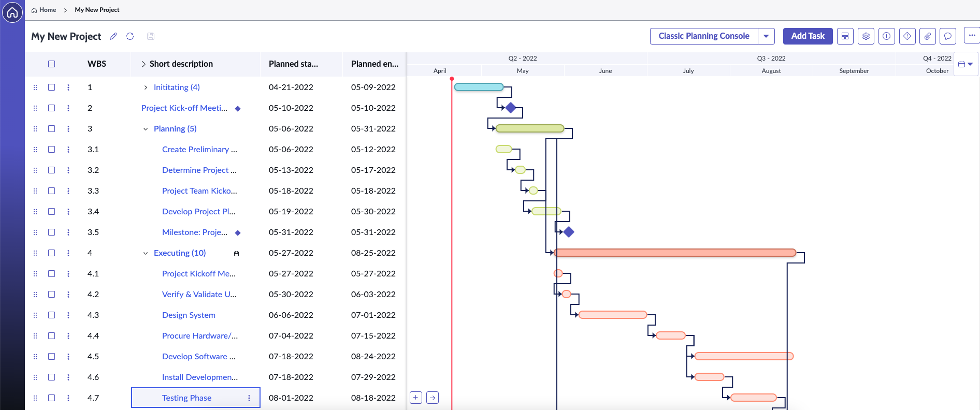
Task: Open the comments speech bubble icon
Action: 948,36
